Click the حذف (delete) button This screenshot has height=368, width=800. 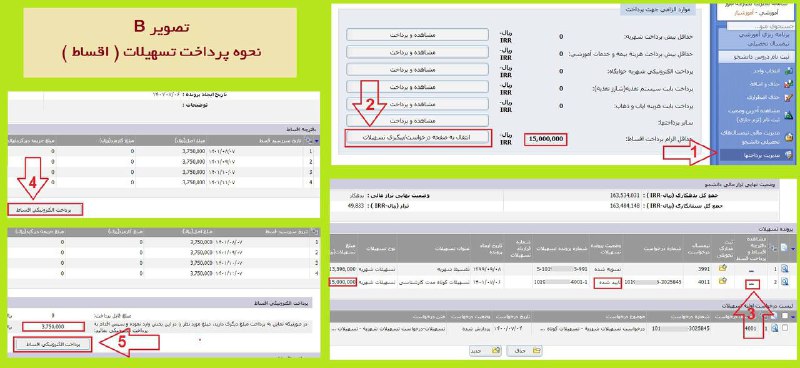[x=524, y=351]
